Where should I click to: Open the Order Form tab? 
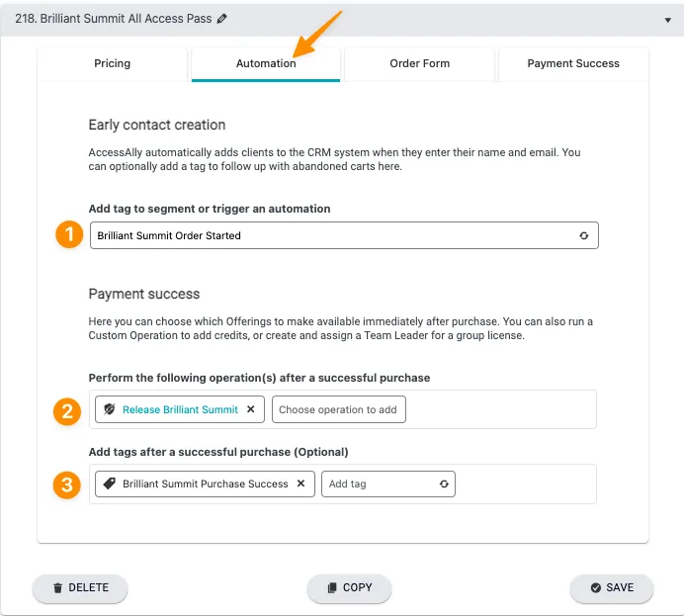(419, 63)
